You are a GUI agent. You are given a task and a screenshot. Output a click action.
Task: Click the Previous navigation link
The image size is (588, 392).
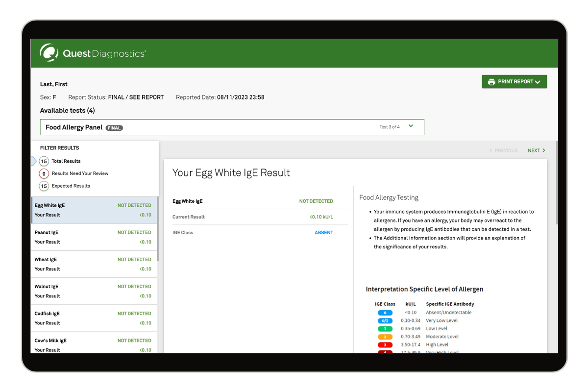503,150
